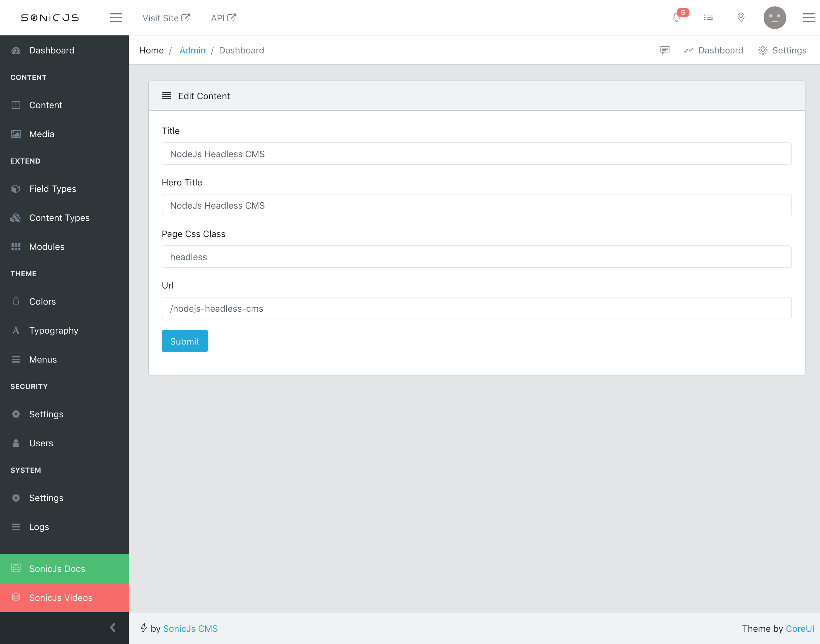Click the Dashboard breadcrumb text
Screen dimensions: 820x644
pyautogui.click(x=241, y=50)
